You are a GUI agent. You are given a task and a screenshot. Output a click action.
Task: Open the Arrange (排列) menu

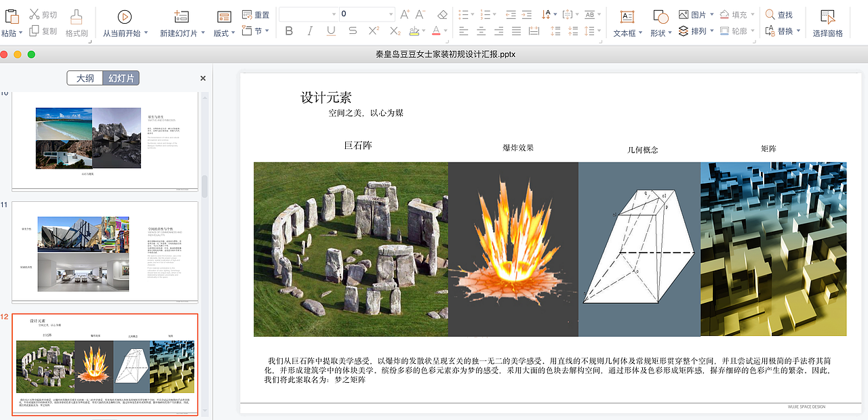pyautogui.click(x=695, y=31)
